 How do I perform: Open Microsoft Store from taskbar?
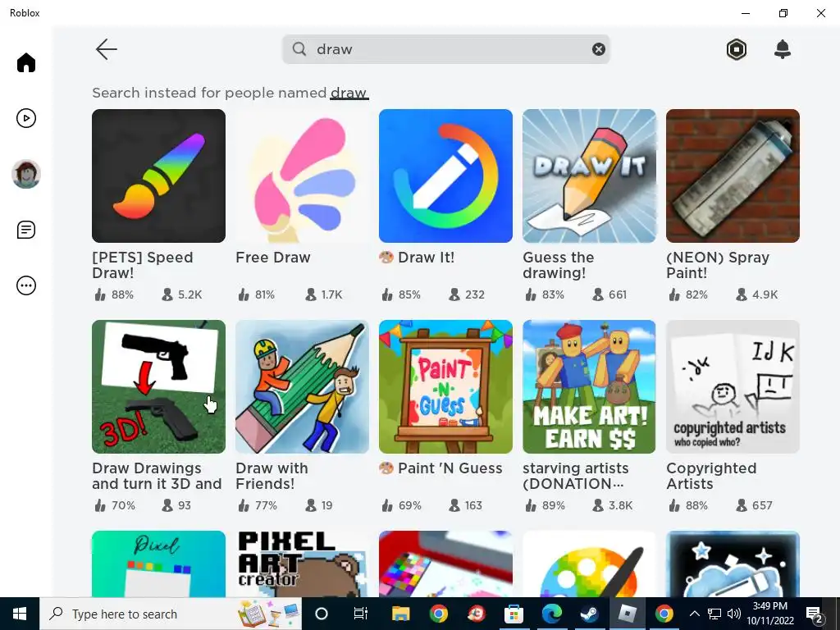coord(514,614)
